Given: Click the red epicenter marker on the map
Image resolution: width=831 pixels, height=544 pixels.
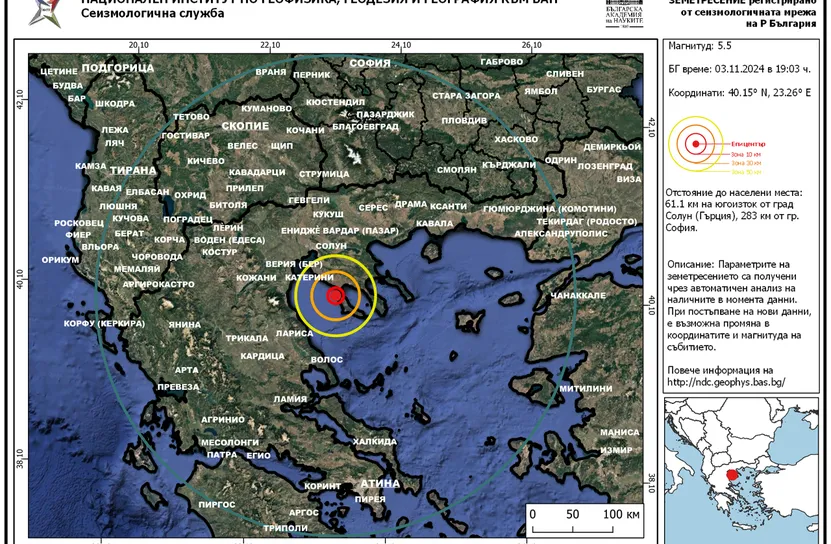Looking at the screenshot, I should (x=335, y=295).
